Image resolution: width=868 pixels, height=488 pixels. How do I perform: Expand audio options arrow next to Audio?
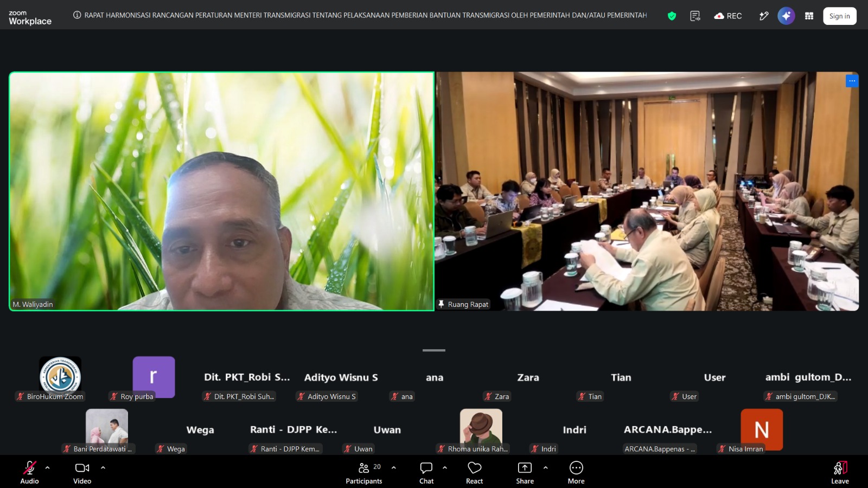[x=47, y=467]
